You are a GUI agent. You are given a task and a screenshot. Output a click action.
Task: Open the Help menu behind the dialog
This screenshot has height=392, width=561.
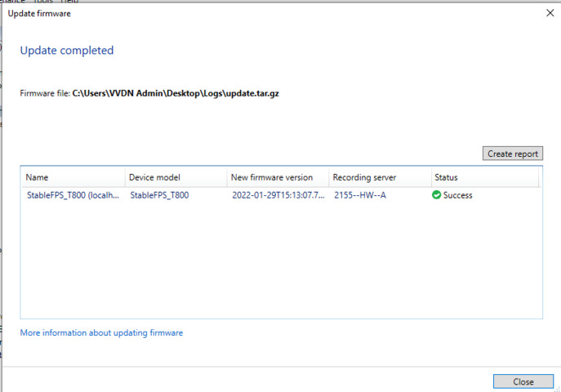pyautogui.click(x=69, y=2)
